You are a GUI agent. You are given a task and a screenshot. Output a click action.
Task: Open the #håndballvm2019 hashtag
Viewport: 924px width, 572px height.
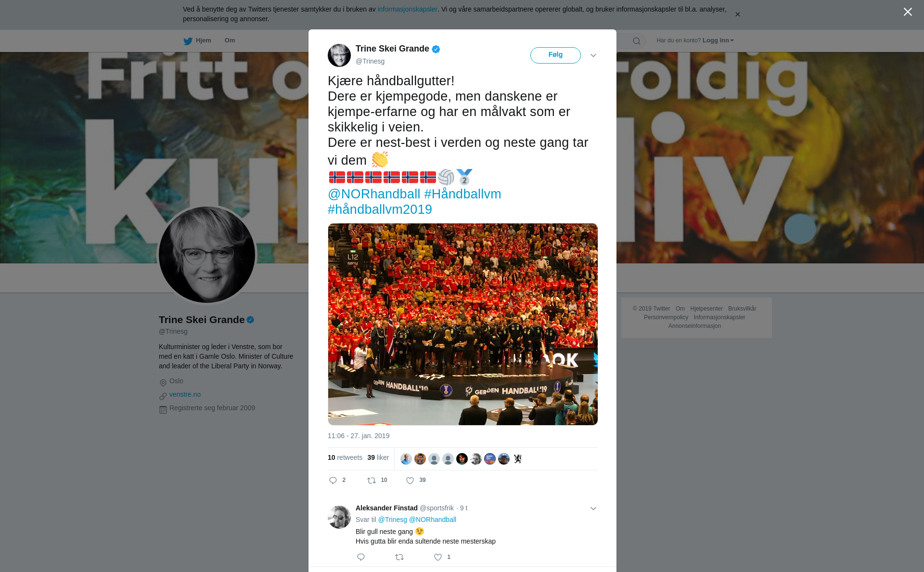380,209
